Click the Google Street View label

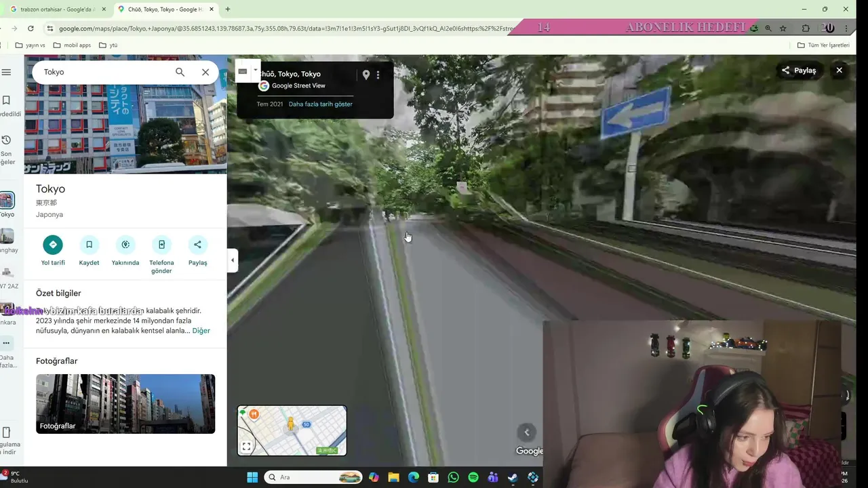pos(298,86)
